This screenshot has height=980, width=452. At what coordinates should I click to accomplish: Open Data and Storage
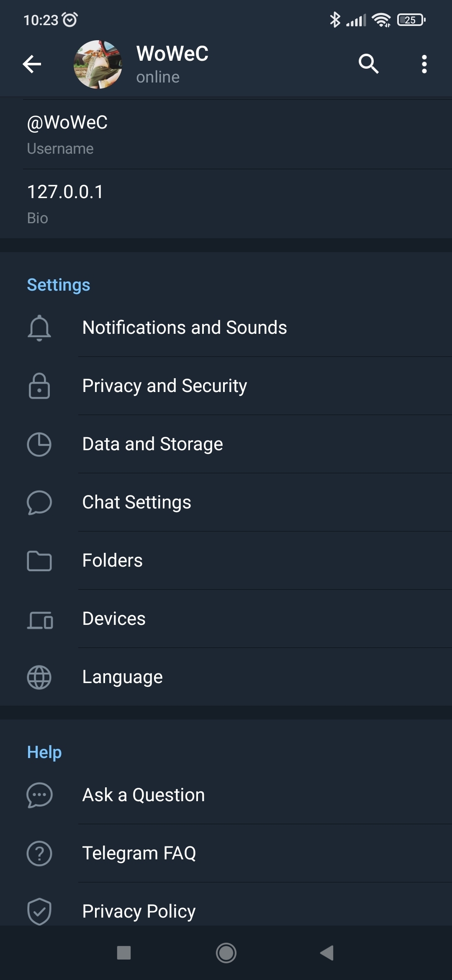click(152, 444)
